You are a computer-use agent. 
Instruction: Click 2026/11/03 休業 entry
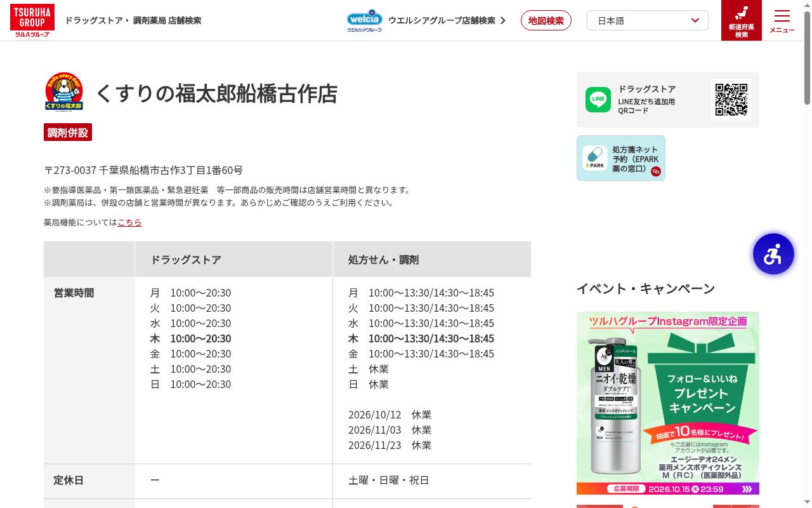click(390, 430)
